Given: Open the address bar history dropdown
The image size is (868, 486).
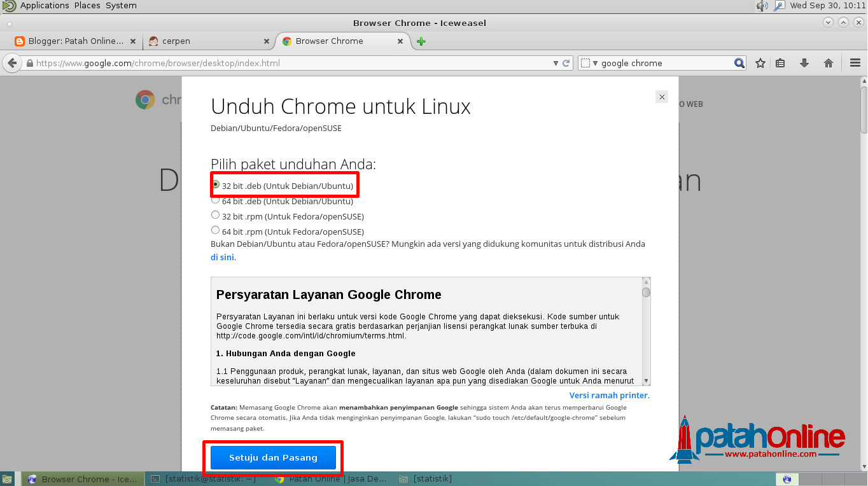Looking at the screenshot, I should click(556, 62).
